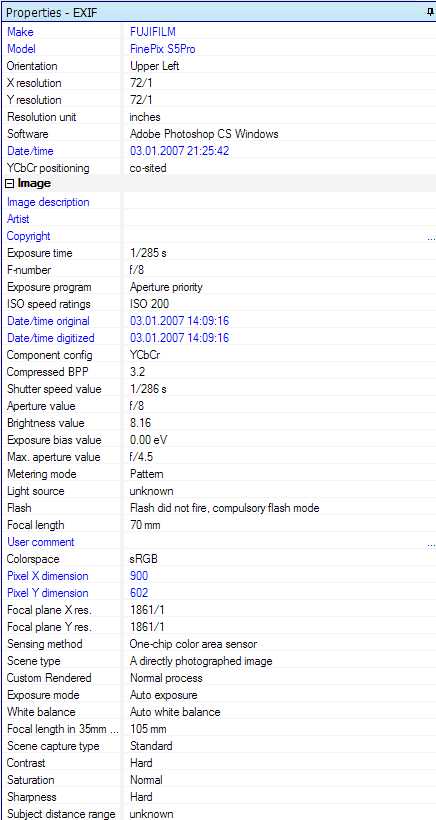Open Copyright ellipsis editor button
The height and width of the screenshot is (820, 436).
[x=431, y=236]
